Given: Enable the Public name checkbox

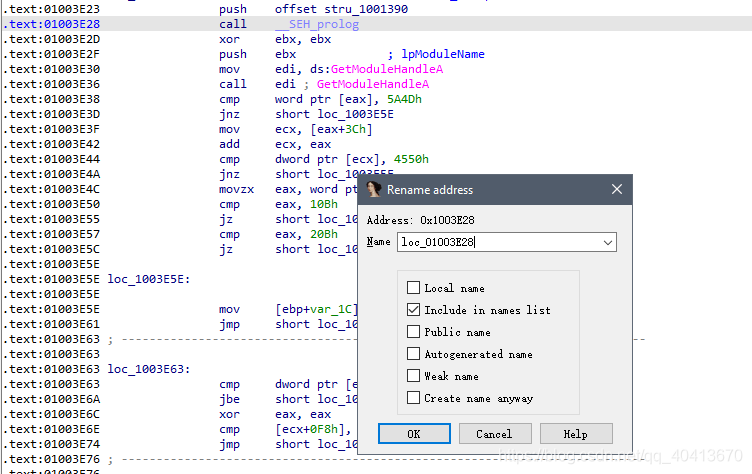Looking at the screenshot, I should click(x=413, y=332).
